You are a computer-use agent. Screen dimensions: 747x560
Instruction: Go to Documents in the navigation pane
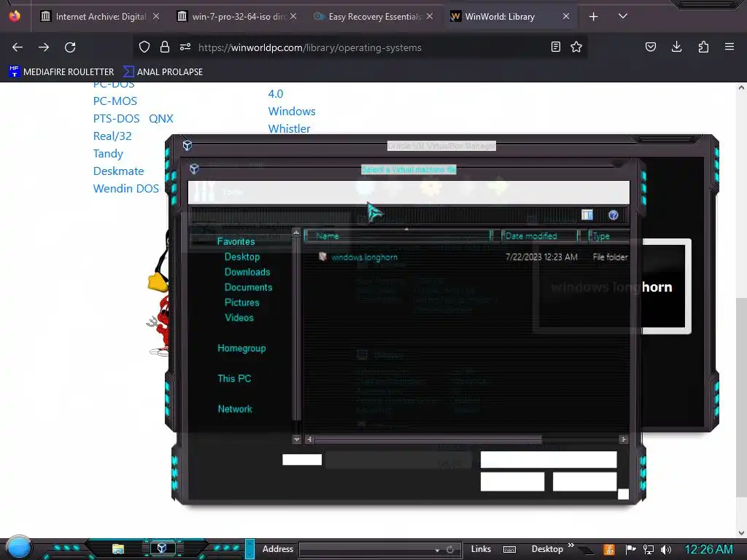(248, 287)
